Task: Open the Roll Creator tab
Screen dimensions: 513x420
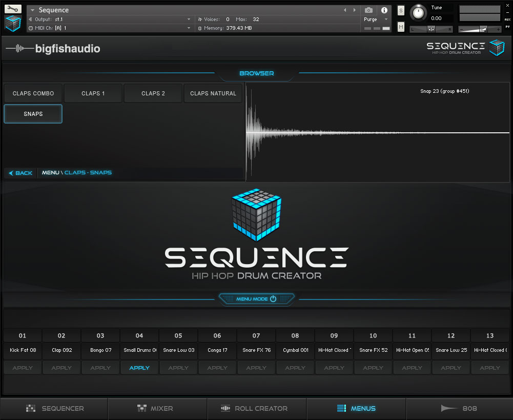Action: [x=256, y=408]
